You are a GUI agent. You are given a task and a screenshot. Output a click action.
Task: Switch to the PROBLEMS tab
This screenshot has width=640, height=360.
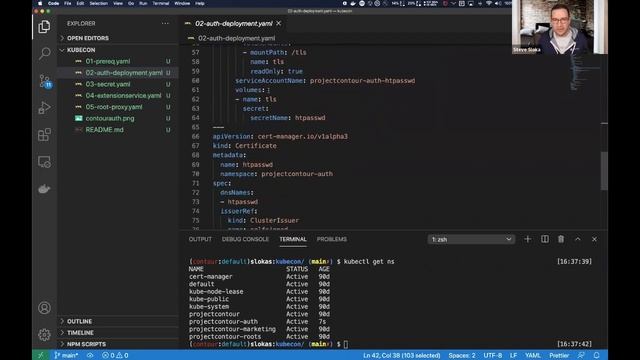tap(332, 239)
